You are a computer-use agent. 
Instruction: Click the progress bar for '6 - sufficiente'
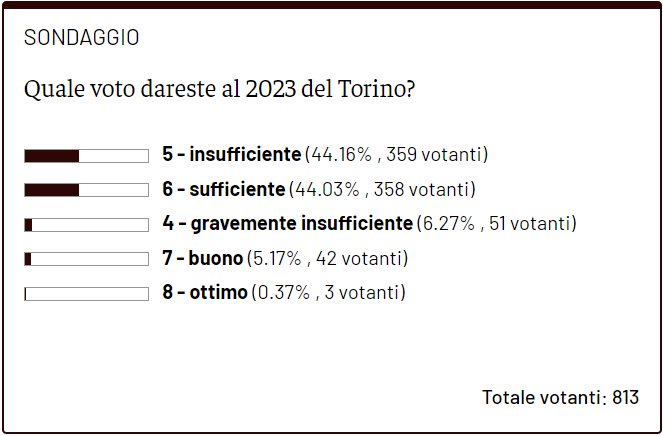pyautogui.click(x=86, y=190)
